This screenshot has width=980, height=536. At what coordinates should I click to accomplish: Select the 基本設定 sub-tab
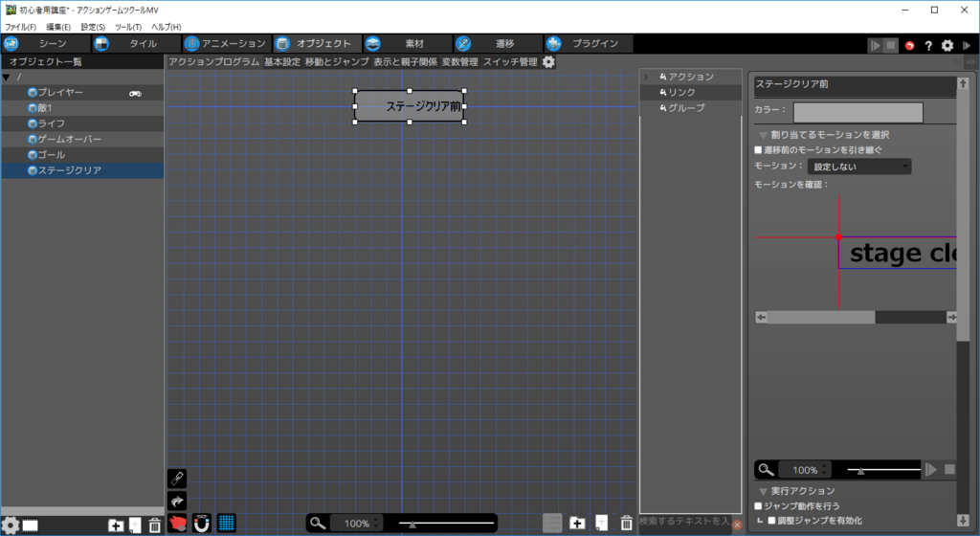[282, 62]
